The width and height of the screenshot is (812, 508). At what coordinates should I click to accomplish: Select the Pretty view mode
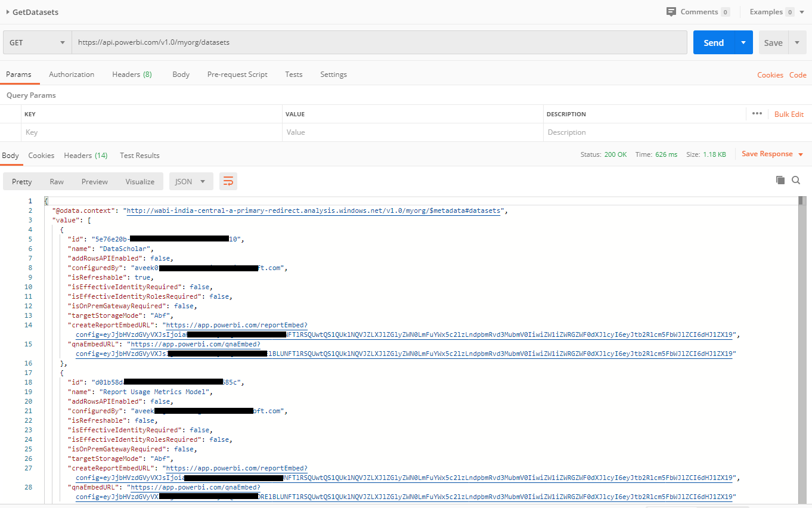pos(22,182)
